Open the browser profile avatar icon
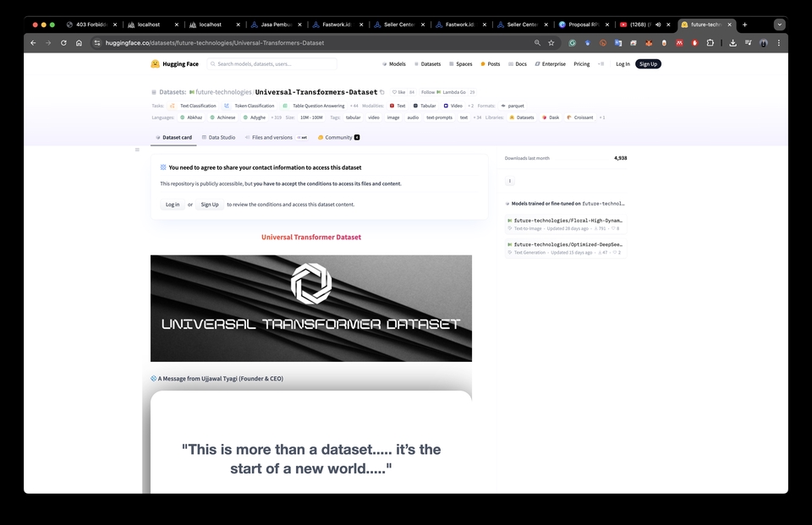The image size is (812, 525). pos(763,43)
